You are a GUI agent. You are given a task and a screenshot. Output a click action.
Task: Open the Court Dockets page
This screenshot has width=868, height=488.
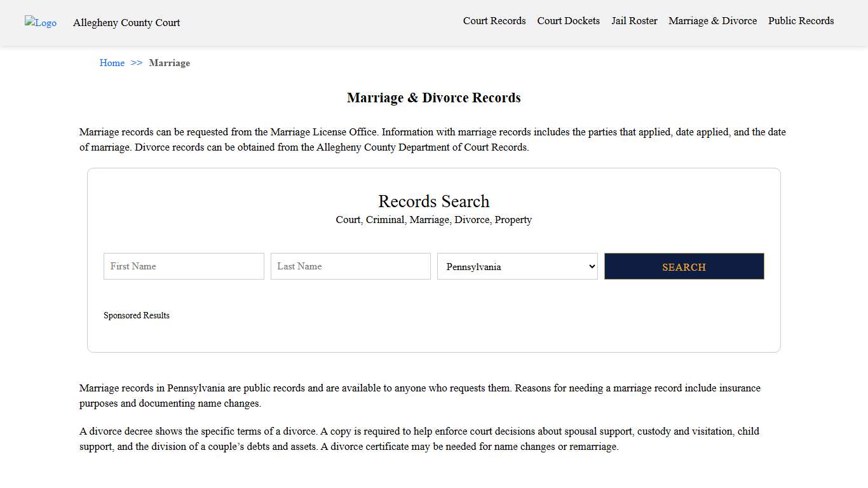point(568,21)
